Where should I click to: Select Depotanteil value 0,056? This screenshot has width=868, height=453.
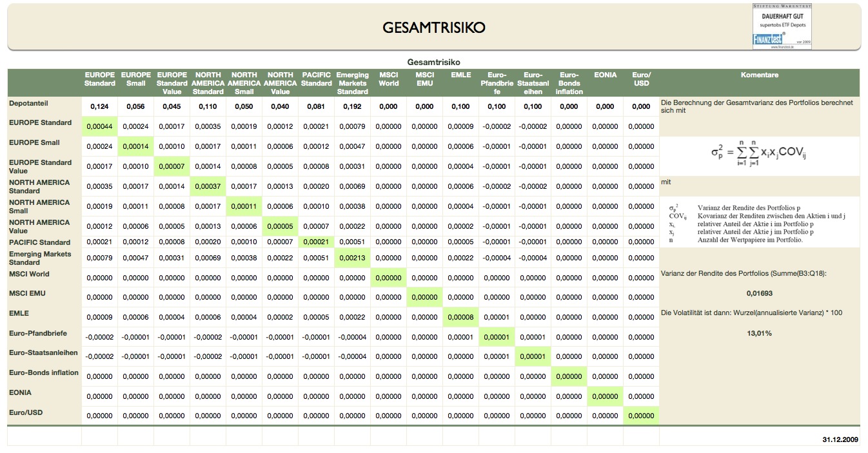point(135,107)
